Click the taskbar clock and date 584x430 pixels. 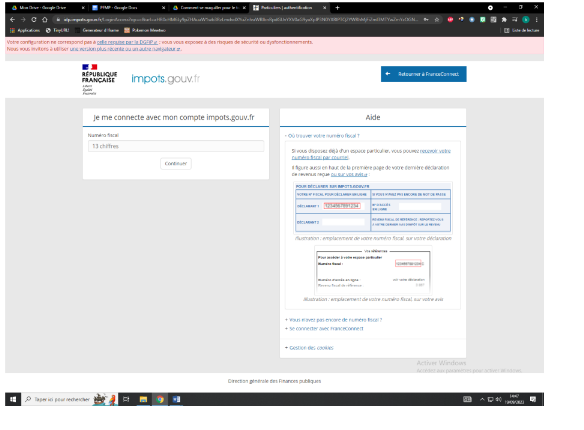click(x=514, y=399)
